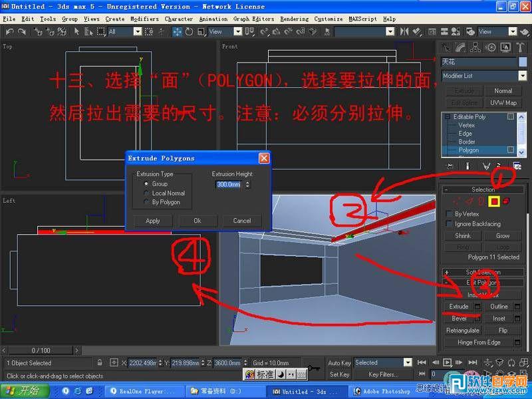
Task: Select By Polygon extrusion type radio
Action: (146, 202)
